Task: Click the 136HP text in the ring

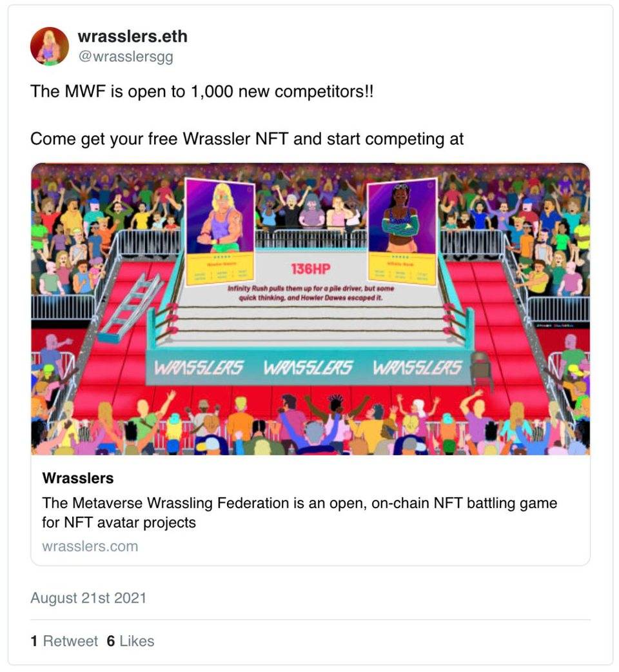Action: [311, 269]
